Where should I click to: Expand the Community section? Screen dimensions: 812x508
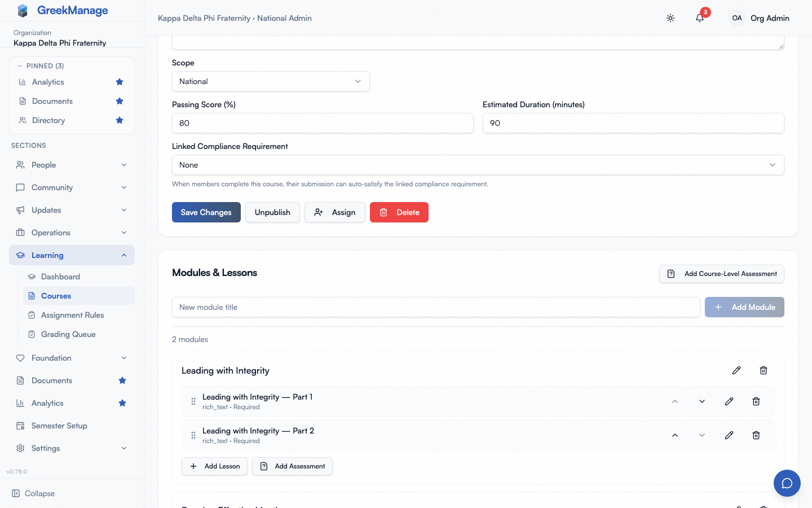[72, 187]
